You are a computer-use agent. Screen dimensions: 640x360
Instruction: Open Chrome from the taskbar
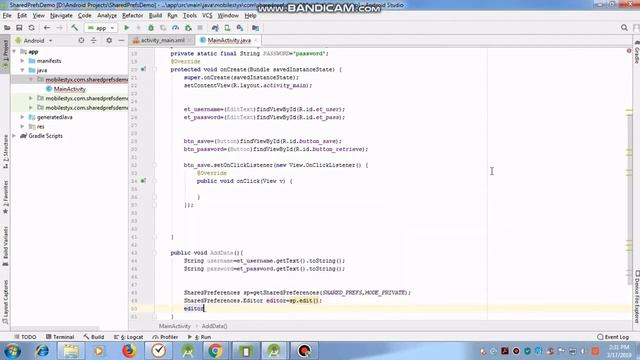[216, 351]
